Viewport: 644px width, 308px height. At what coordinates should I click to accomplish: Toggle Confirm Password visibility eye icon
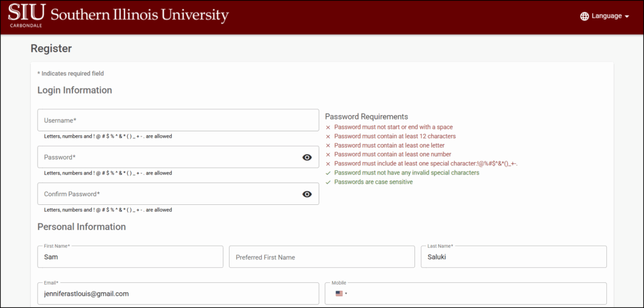307,194
